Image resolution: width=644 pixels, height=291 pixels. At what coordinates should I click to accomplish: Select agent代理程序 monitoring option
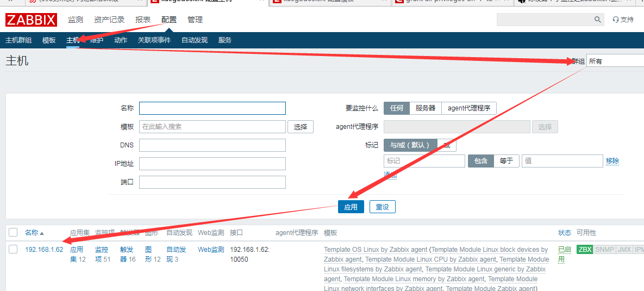pyautogui.click(x=469, y=108)
